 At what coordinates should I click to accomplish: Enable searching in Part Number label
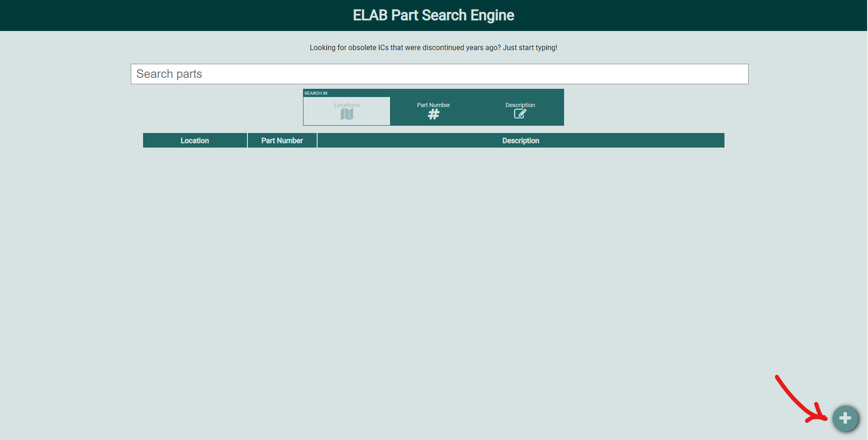(x=433, y=105)
